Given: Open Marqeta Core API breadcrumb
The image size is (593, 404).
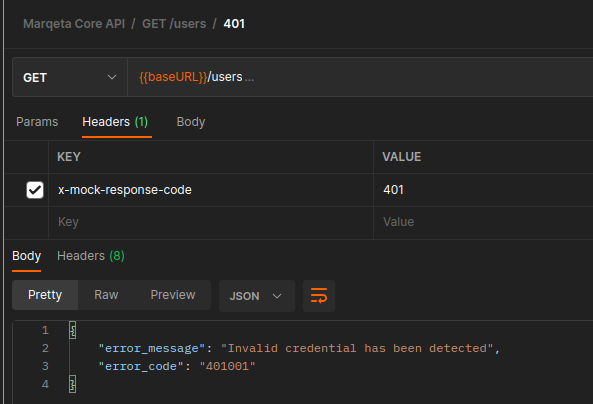Looking at the screenshot, I should tap(74, 24).
